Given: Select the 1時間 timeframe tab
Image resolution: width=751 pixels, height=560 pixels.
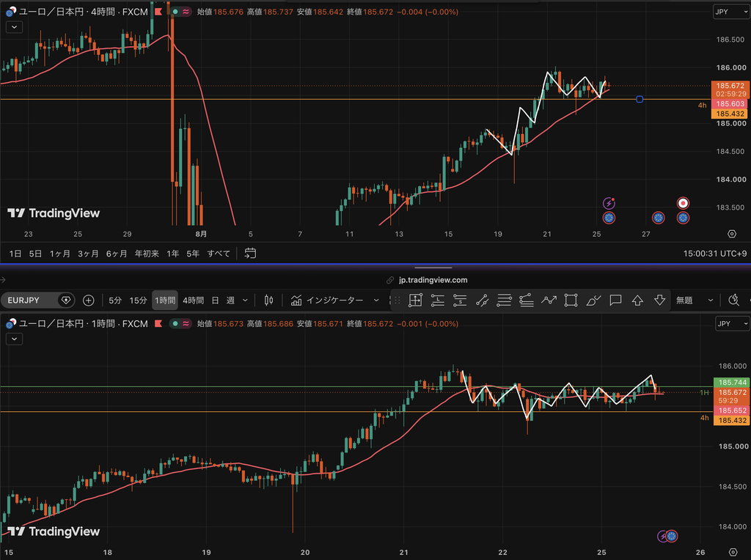Looking at the screenshot, I should pyautogui.click(x=165, y=300).
